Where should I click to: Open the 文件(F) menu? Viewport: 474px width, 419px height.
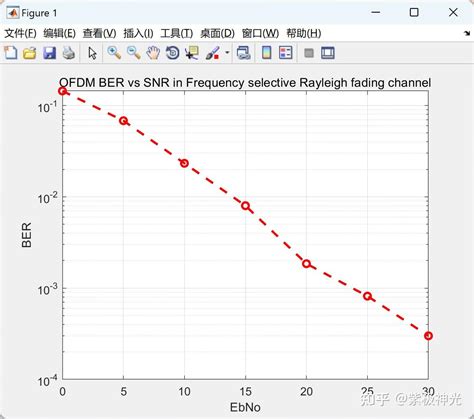tap(20, 33)
